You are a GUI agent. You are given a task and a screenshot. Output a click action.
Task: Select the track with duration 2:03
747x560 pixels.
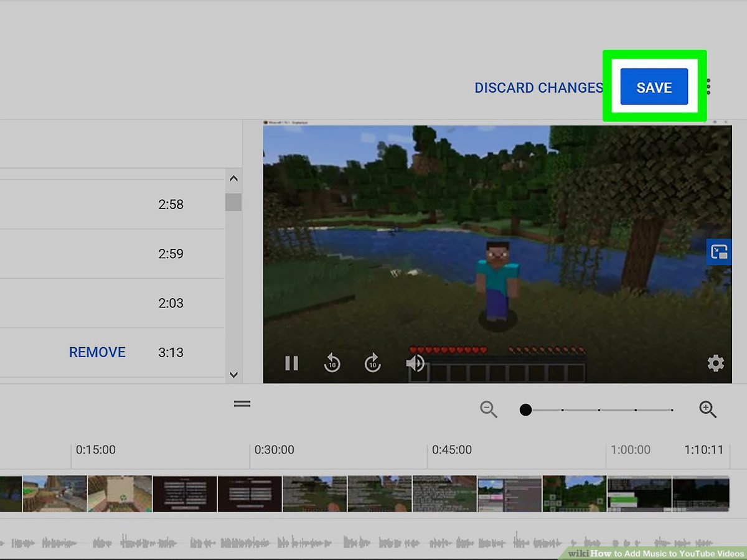(x=112, y=303)
